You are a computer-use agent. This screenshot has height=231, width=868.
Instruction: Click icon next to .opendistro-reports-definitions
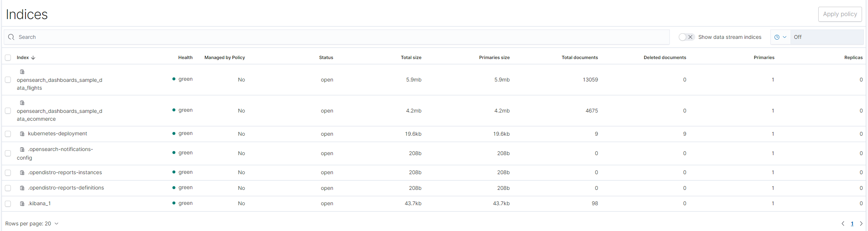22,188
